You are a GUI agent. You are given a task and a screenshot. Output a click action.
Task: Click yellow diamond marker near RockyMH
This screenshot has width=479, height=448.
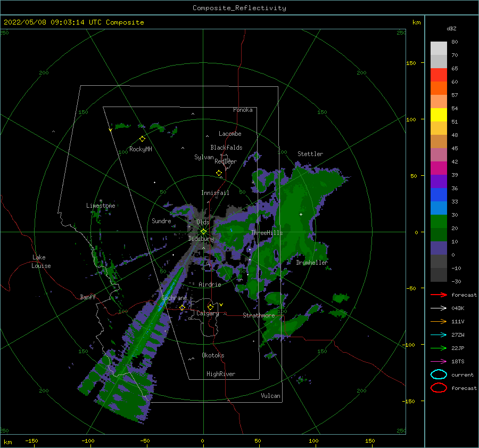142,139
